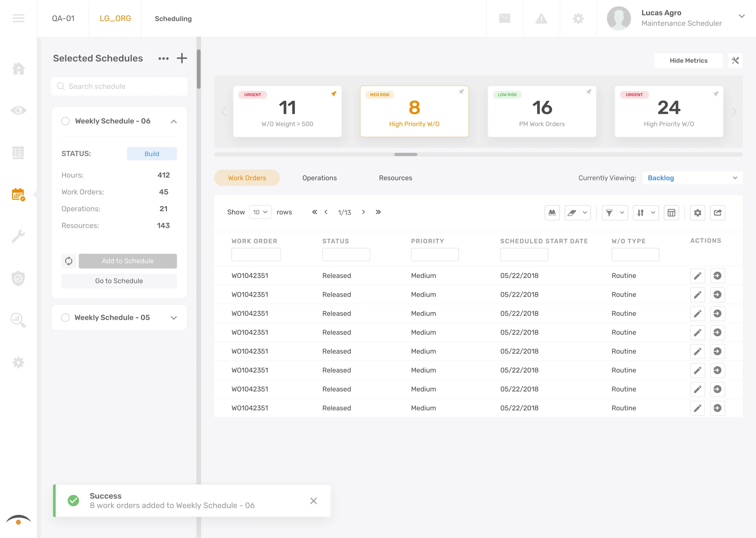Click the binoculars search icon in table toolbar
The image size is (756, 538).
pos(552,213)
